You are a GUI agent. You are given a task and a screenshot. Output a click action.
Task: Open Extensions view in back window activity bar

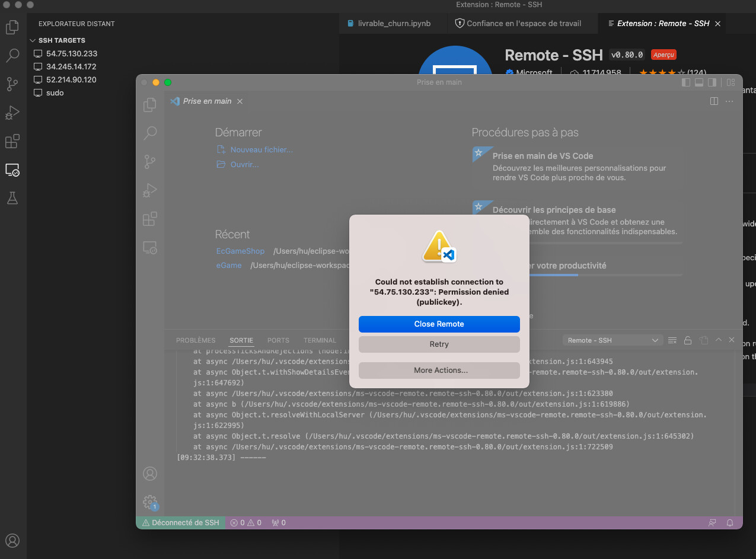pos(12,142)
